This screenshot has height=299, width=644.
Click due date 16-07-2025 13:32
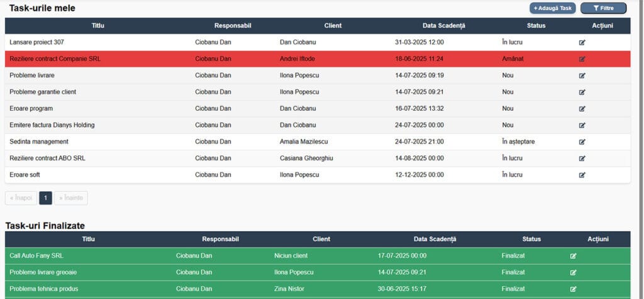[x=419, y=108]
